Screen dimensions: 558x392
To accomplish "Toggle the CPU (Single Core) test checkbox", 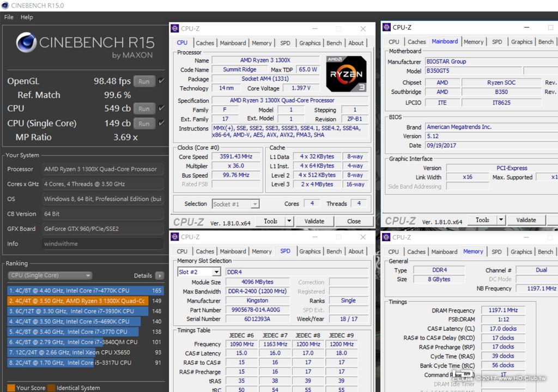I will 161,123.
